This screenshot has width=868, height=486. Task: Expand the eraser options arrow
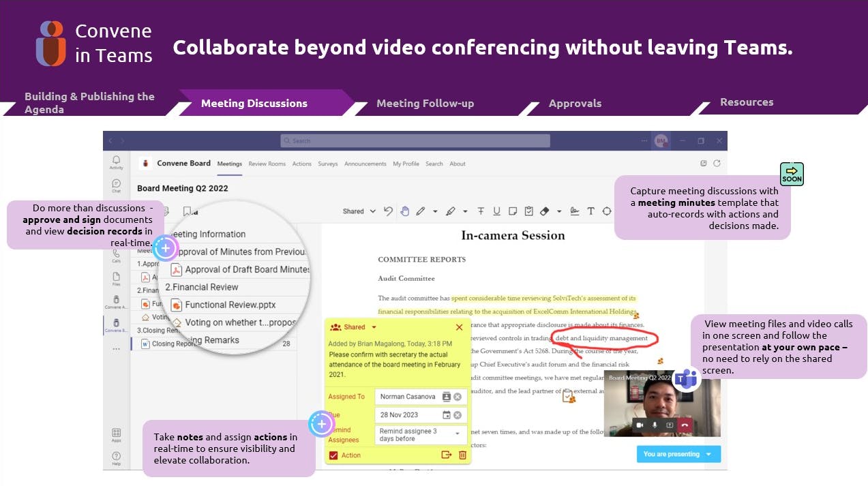[559, 211]
